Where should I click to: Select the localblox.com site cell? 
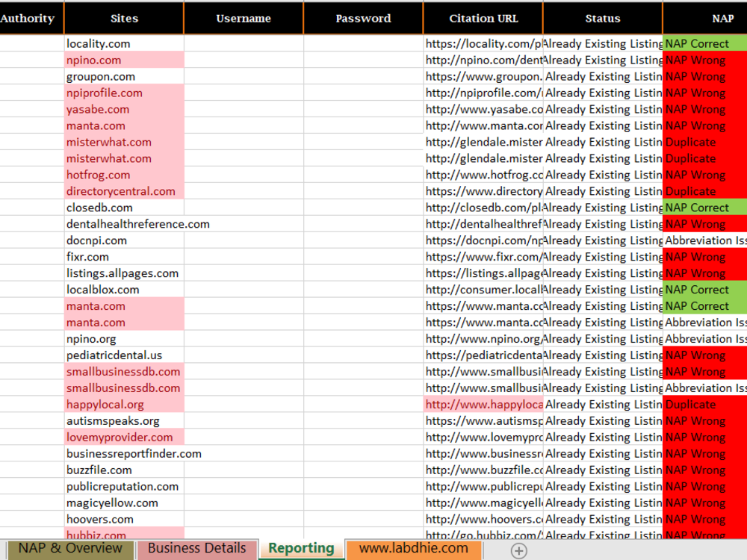(x=124, y=290)
